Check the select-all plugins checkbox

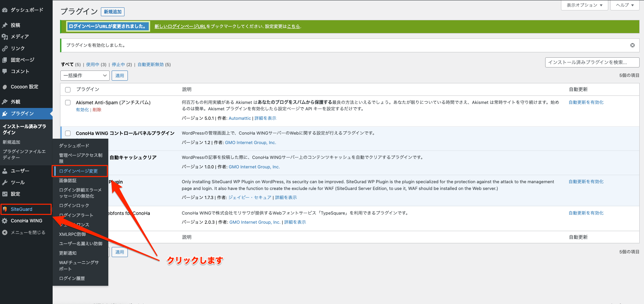tap(68, 89)
